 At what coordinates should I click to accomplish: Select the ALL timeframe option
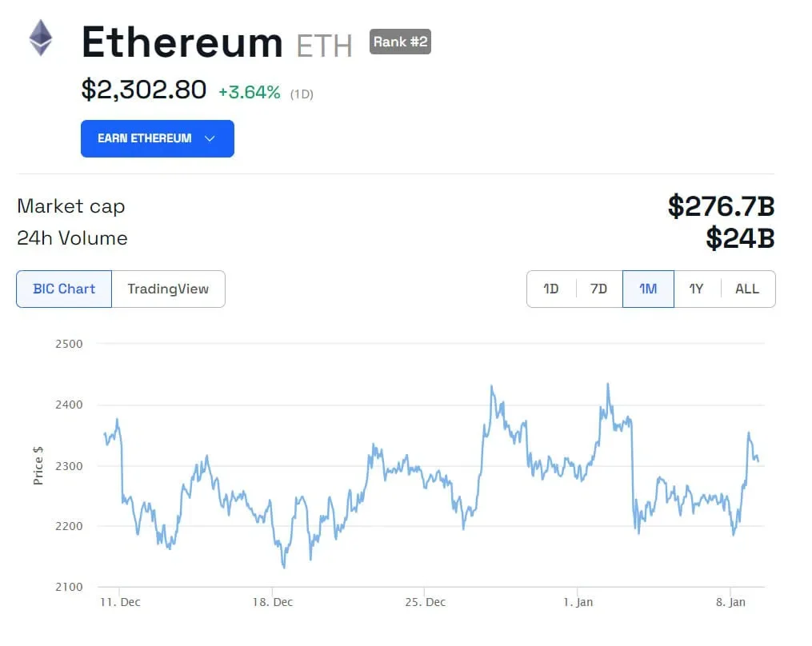[746, 289]
